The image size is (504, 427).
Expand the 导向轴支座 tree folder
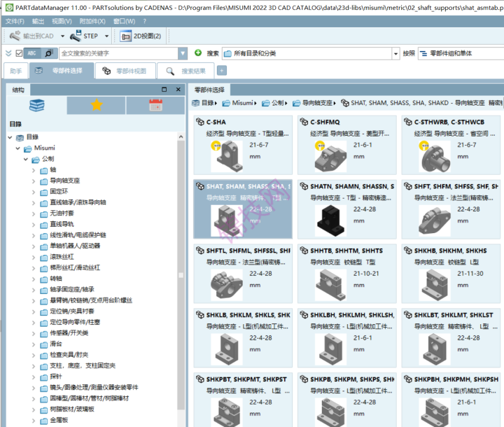click(x=34, y=181)
